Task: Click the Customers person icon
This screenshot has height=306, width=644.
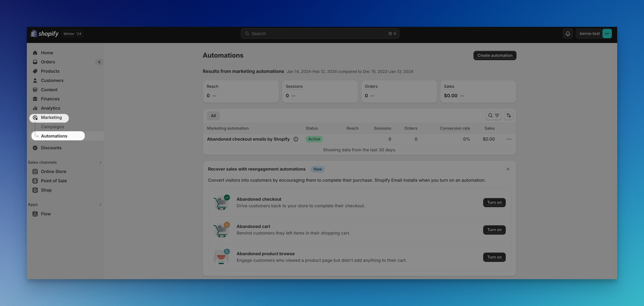Action: [x=35, y=81]
